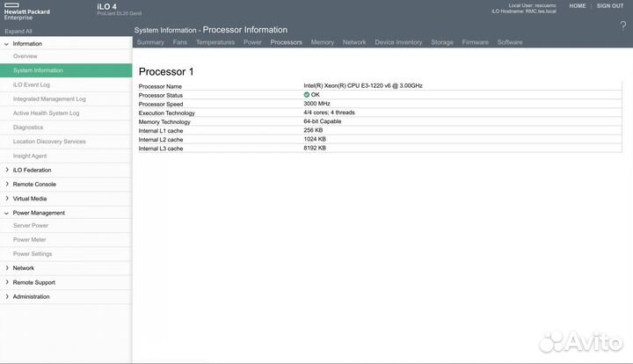Click the green OK status icon
This screenshot has width=633, height=364.
[307, 95]
